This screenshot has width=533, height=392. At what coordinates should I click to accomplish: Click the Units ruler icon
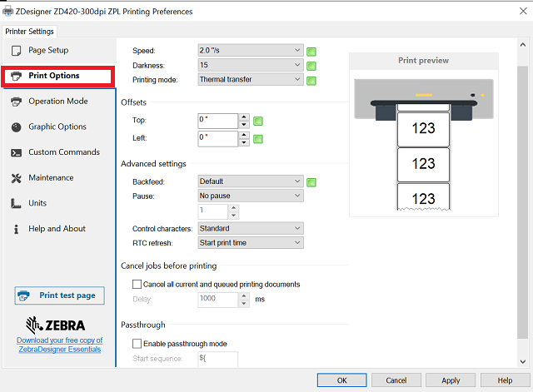pyautogui.click(x=16, y=203)
